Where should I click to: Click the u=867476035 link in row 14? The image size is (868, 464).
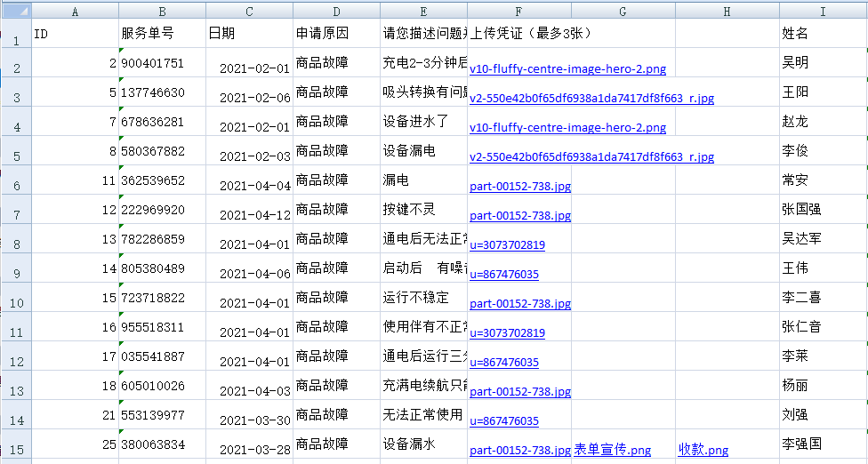pos(503,420)
